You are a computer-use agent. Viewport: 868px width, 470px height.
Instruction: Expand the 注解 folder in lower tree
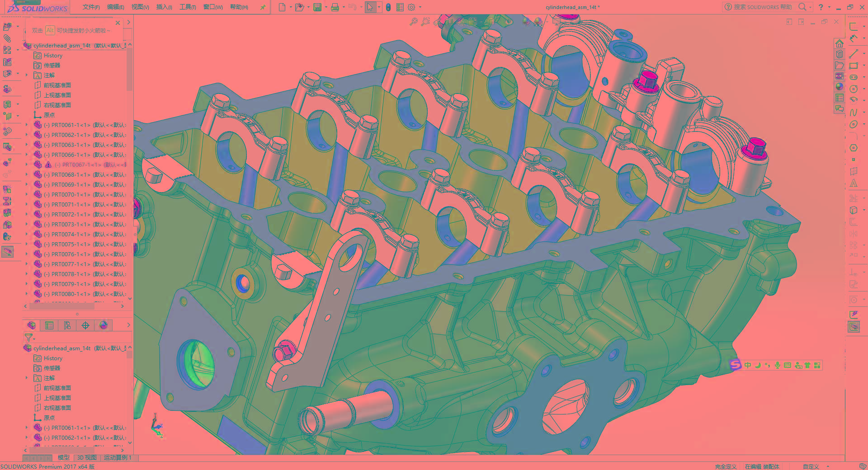point(26,378)
